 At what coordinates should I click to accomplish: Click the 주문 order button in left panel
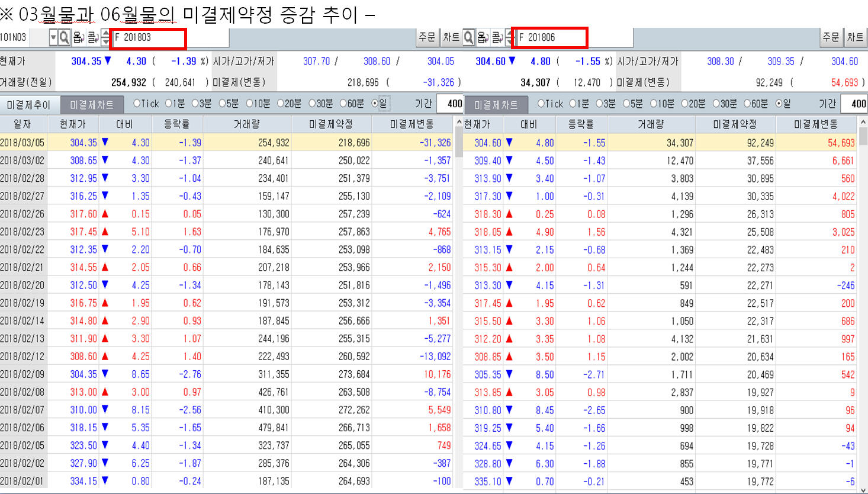(427, 37)
